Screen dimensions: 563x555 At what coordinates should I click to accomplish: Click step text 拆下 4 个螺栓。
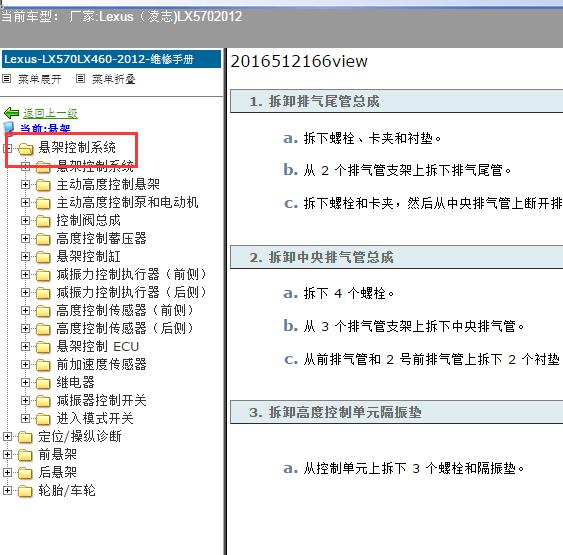coord(349,294)
